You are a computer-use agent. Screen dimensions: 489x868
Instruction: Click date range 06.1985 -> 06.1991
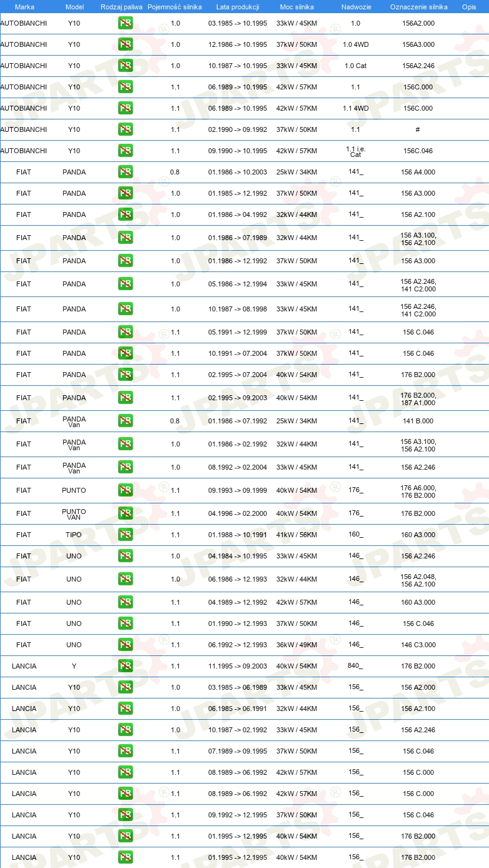(x=238, y=709)
